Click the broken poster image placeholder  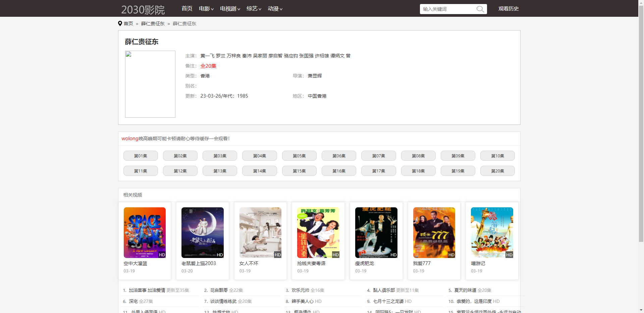coord(150,84)
